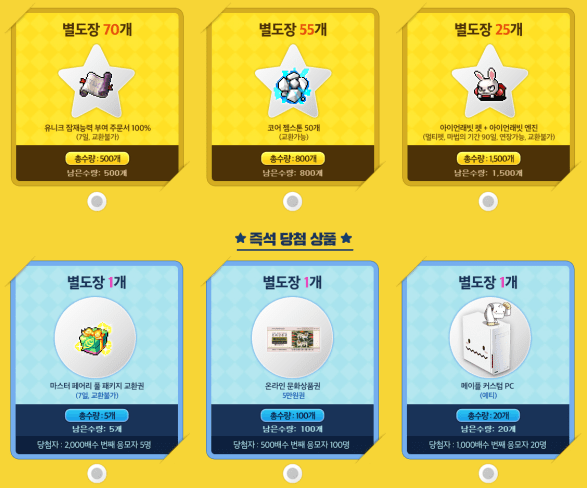This screenshot has height=488, width=587.
Task: Select radio button under 메이플 커스텀 PC card
Action: (x=488, y=474)
